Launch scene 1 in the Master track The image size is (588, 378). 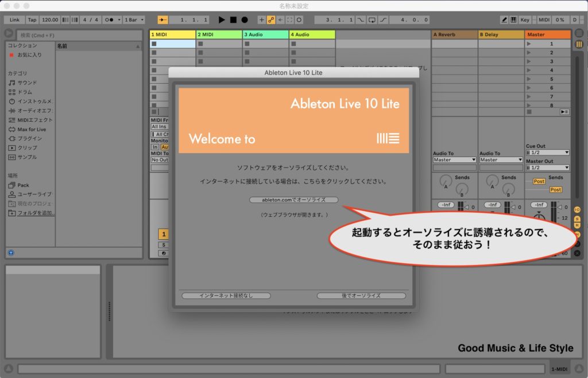[x=529, y=44]
